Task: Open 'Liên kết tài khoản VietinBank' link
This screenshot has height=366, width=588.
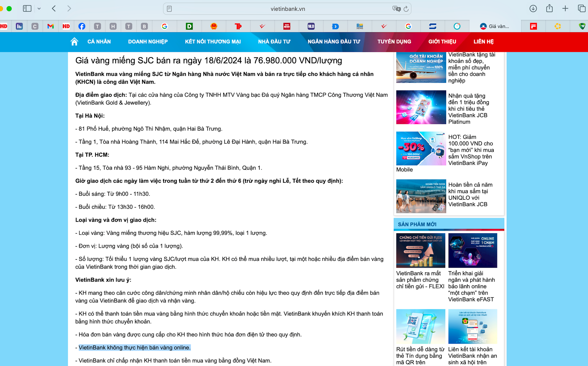Action: 473,356
